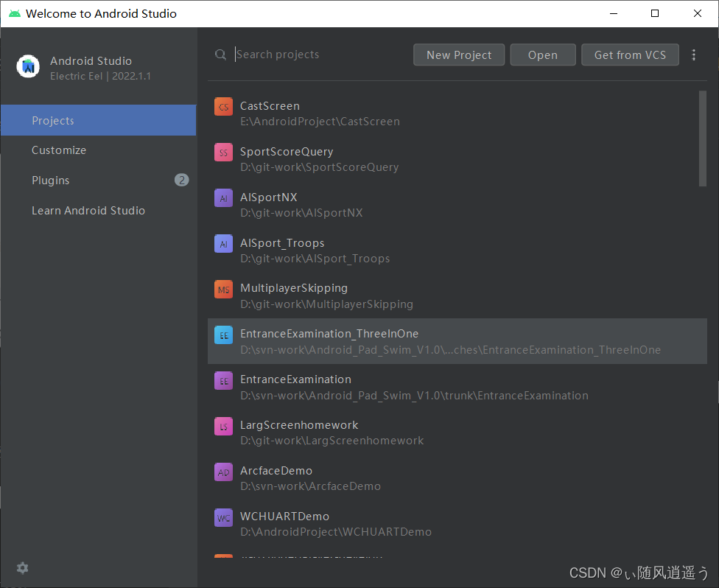Click the projects list scrollbar

tap(703, 139)
